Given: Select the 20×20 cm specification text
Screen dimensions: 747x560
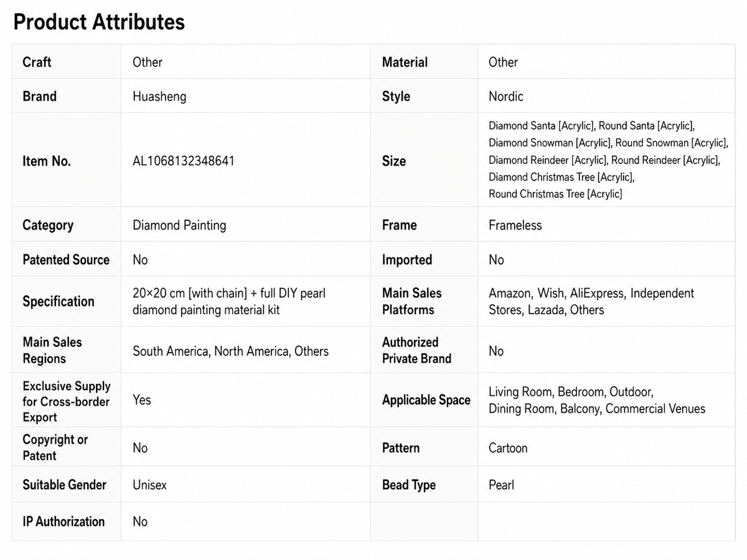Looking at the screenshot, I should point(229,301).
